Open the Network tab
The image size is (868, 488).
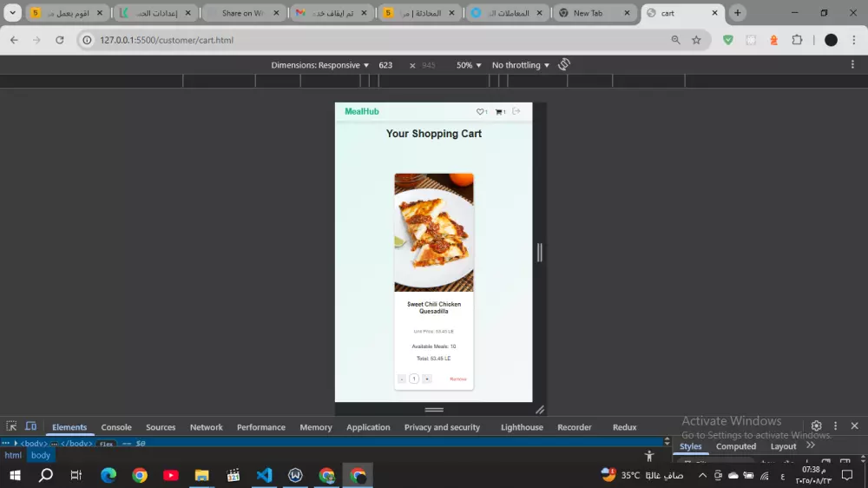click(206, 427)
